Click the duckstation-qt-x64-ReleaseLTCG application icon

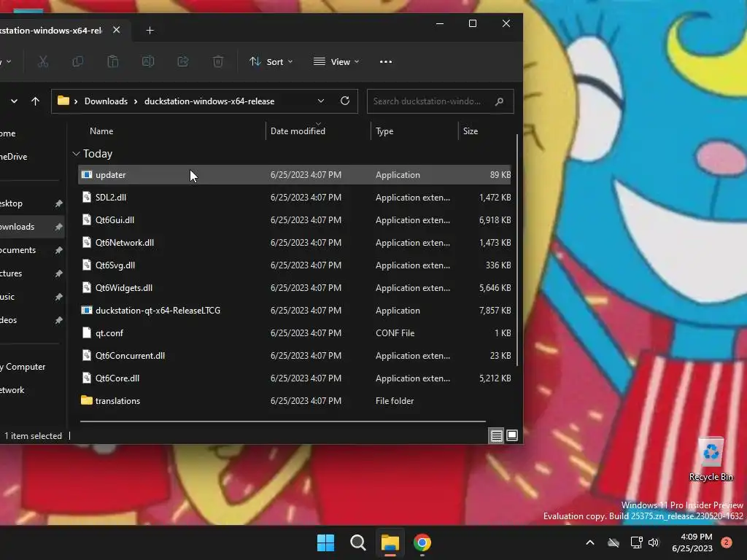[87, 311]
